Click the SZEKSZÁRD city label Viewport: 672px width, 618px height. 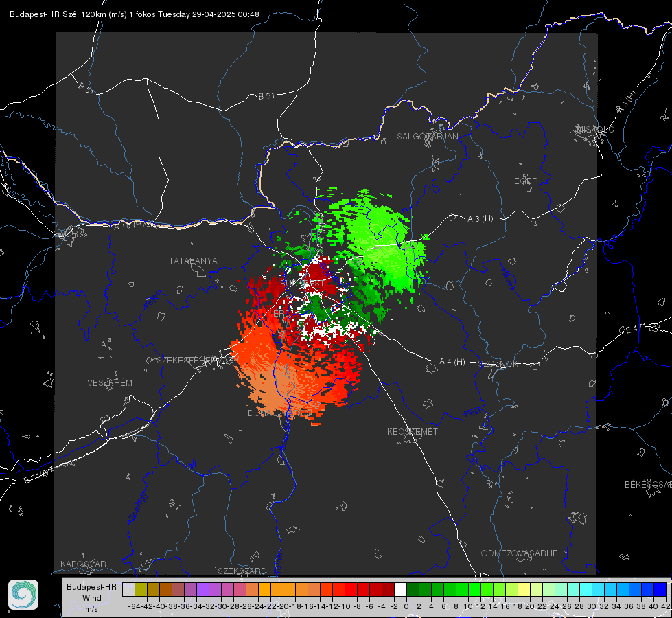point(242,571)
